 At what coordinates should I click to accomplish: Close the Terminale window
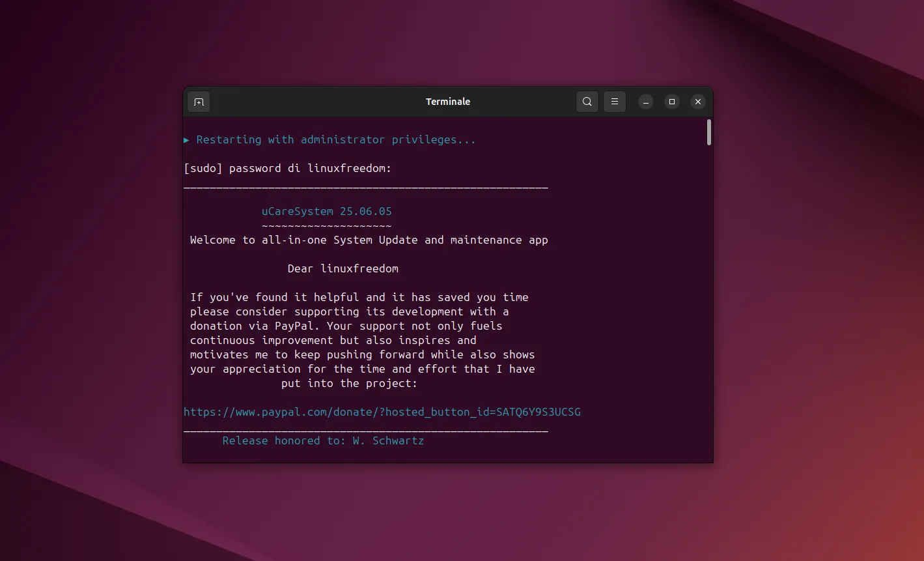697,102
